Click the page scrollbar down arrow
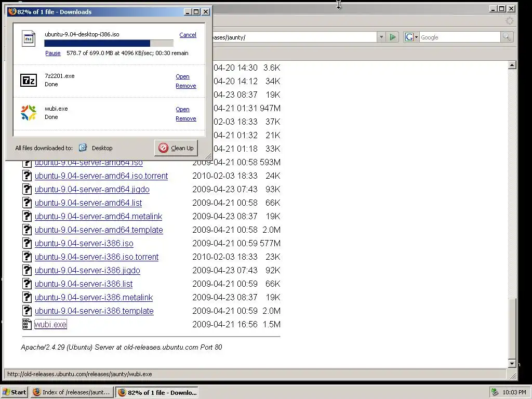This screenshot has height=399, width=532. [512, 363]
